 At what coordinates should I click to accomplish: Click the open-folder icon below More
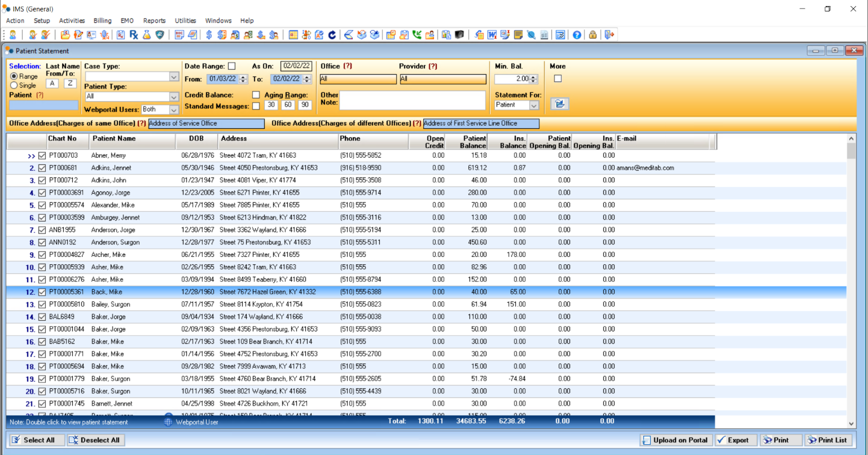(559, 104)
